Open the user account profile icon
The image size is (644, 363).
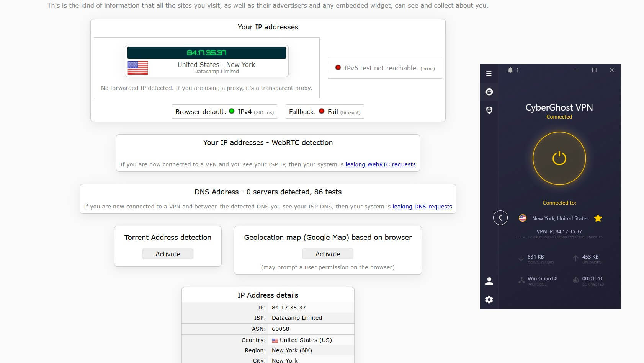[489, 281]
